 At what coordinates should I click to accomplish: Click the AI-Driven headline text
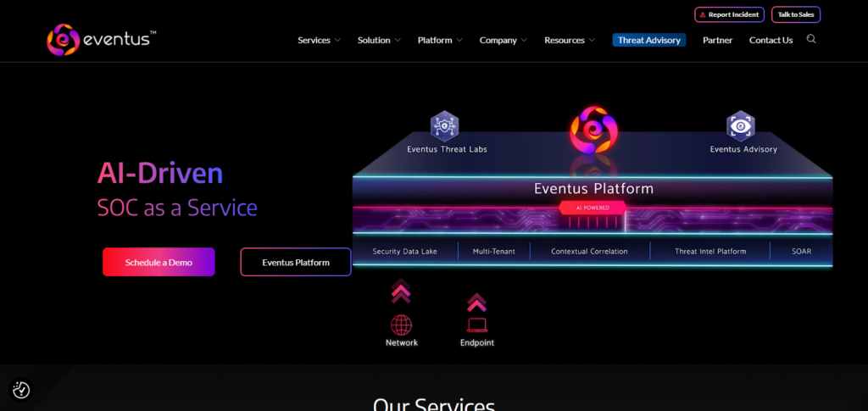160,173
